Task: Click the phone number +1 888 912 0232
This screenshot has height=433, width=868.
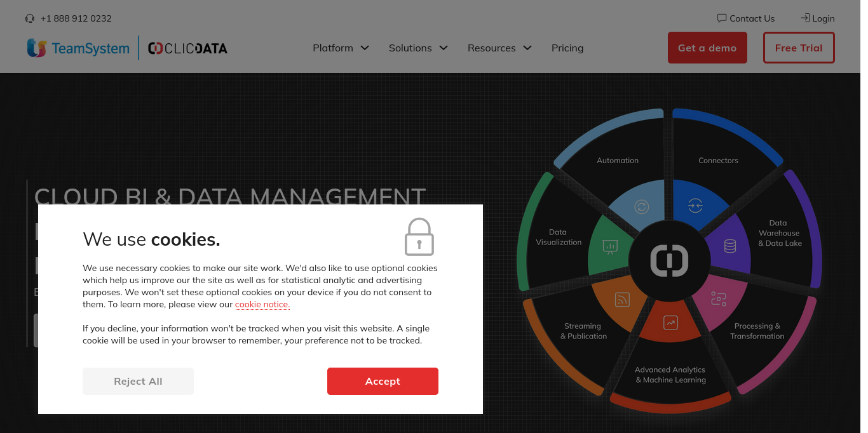Action: click(76, 18)
